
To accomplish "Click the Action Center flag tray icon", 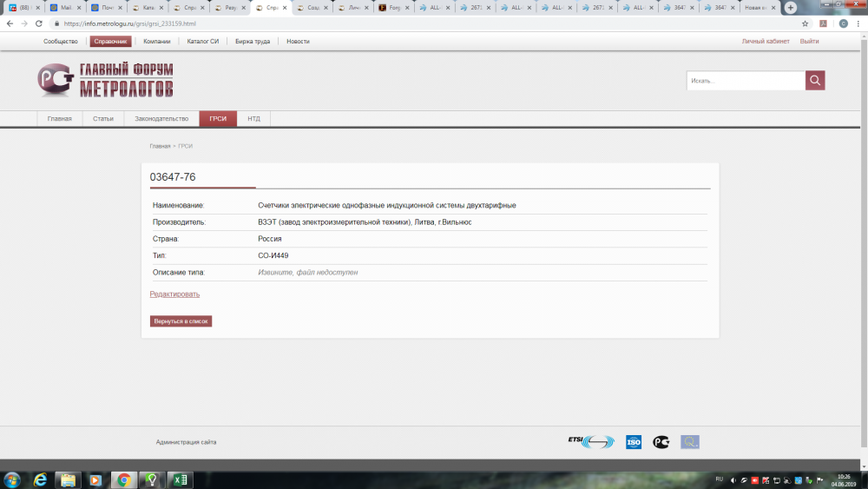I will (820, 480).
